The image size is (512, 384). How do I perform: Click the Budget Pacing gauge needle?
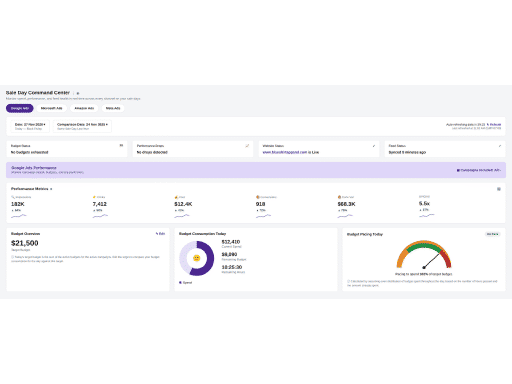431,261
